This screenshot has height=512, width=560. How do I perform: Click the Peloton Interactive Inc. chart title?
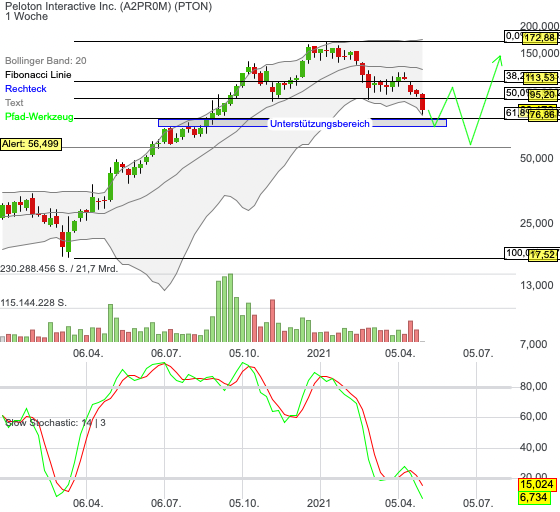109,6
